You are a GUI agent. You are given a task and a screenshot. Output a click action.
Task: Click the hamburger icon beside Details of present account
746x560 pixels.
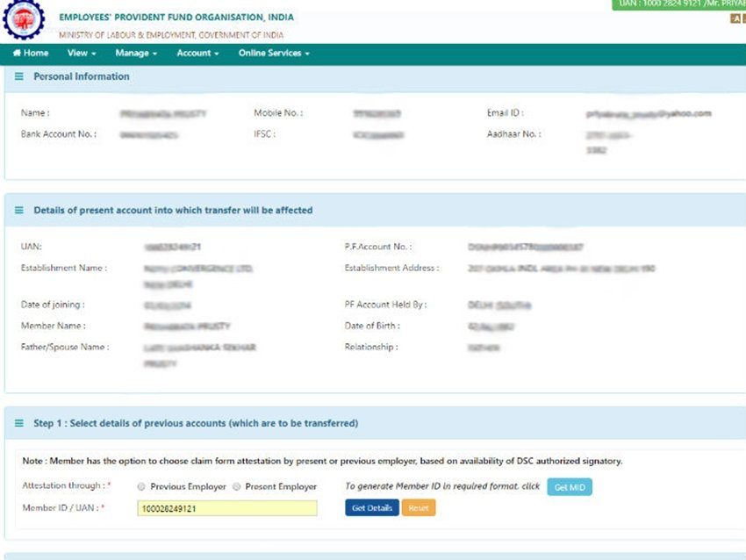click(19, 210)
